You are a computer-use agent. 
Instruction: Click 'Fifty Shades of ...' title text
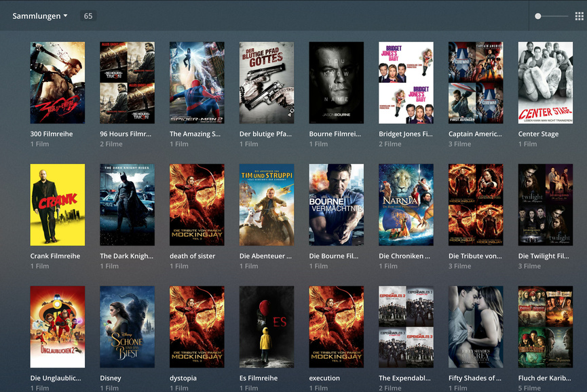point(475,378)
